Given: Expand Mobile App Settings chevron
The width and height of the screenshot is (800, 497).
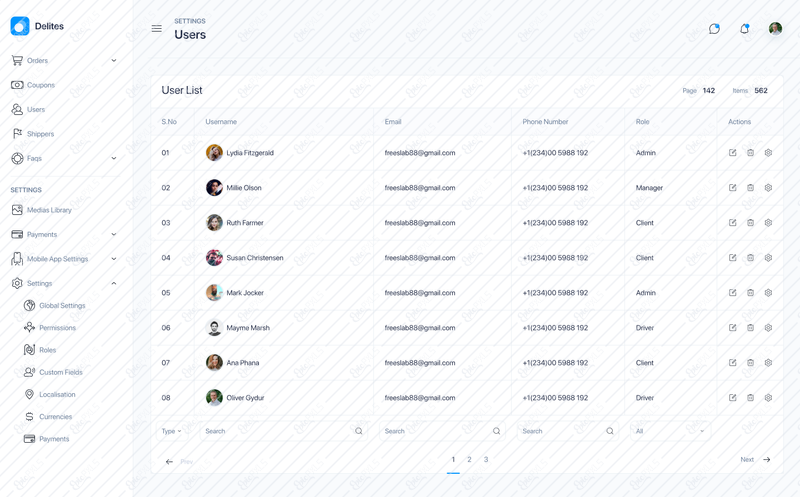Looking at the screenshot, I should pos(114,259).
